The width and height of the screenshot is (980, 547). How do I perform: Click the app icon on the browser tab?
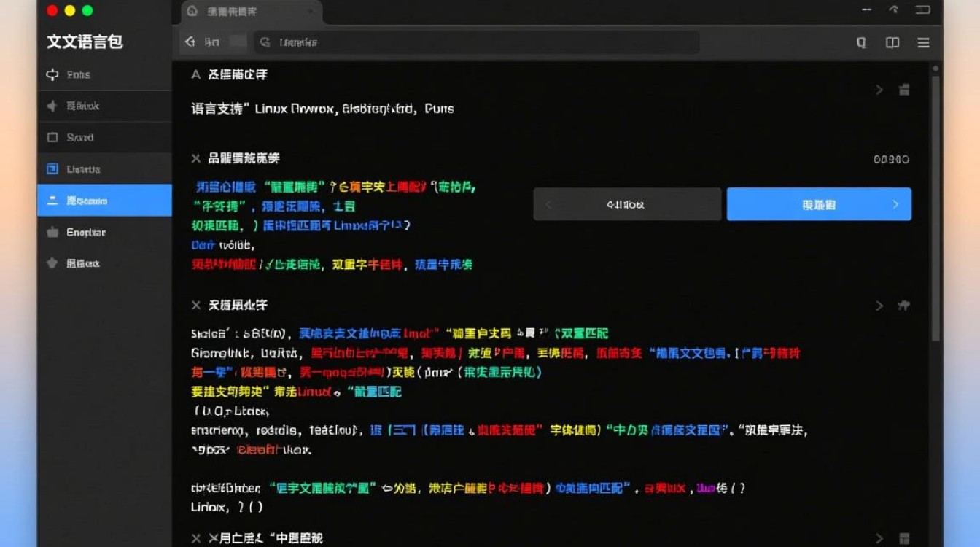[191, 12]
